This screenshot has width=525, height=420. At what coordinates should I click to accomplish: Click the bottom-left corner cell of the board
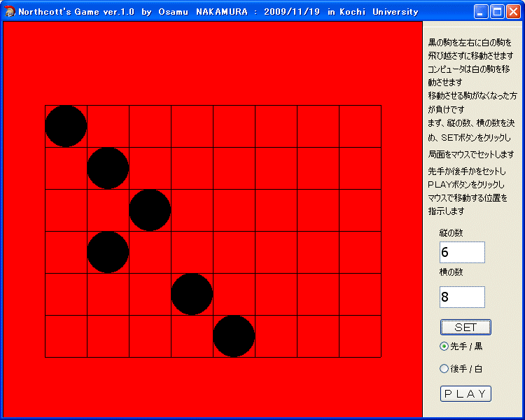click(66, 336)
